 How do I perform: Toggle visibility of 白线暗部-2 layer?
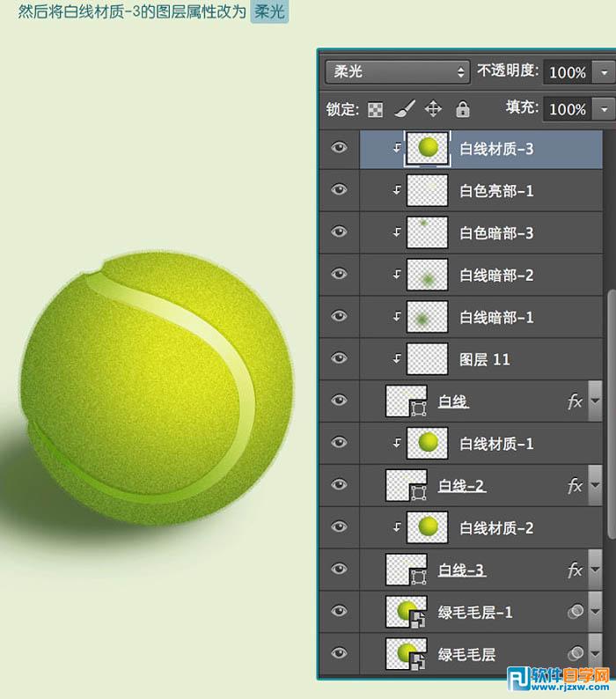[x=339, y=274]
